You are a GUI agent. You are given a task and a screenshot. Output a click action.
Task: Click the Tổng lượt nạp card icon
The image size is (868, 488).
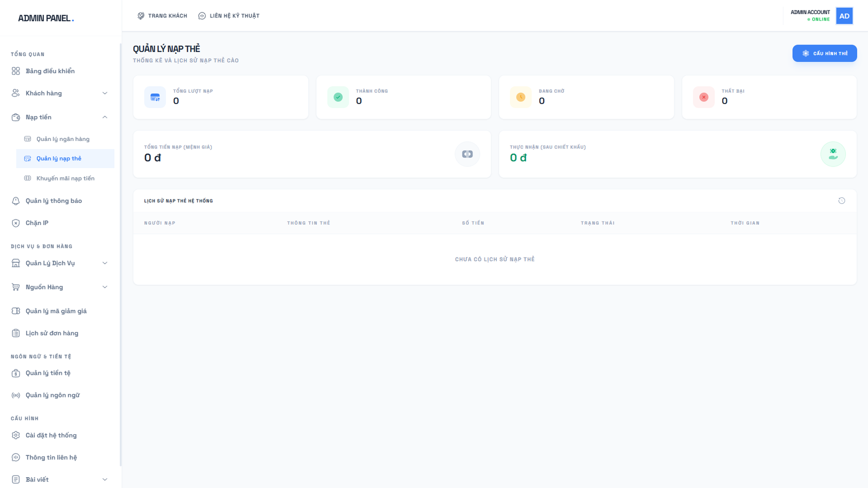pyautogui.click(x=155, y=97)
